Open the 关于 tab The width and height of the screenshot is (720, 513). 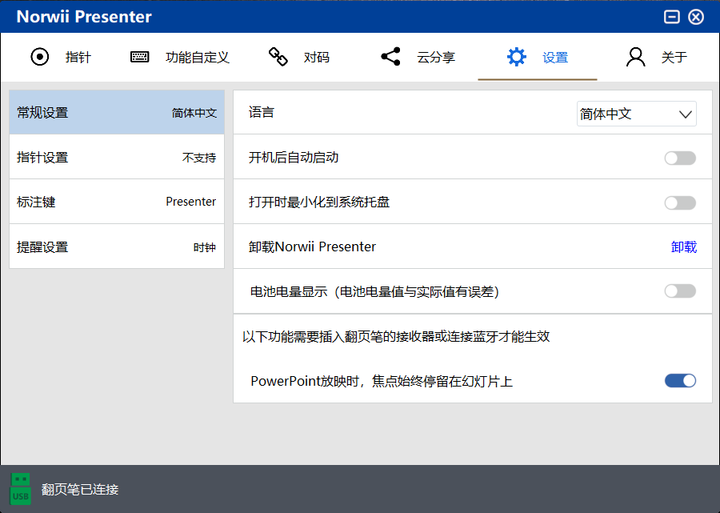point(657,57)
